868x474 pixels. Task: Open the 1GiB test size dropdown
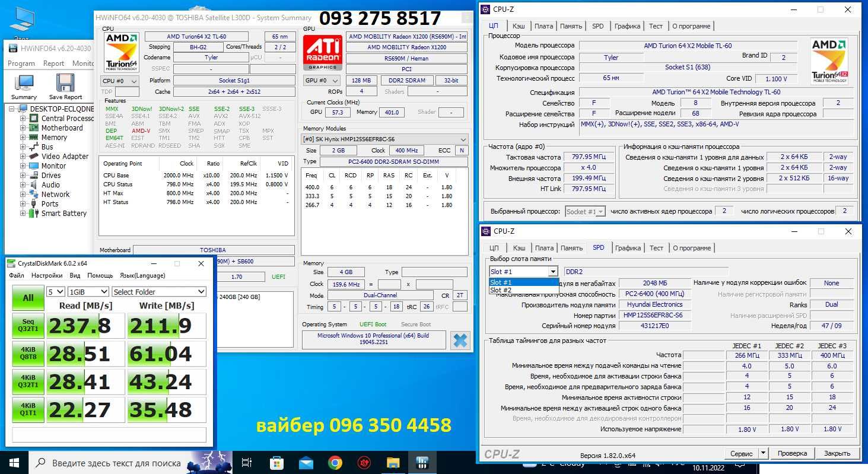coord(88,292)
